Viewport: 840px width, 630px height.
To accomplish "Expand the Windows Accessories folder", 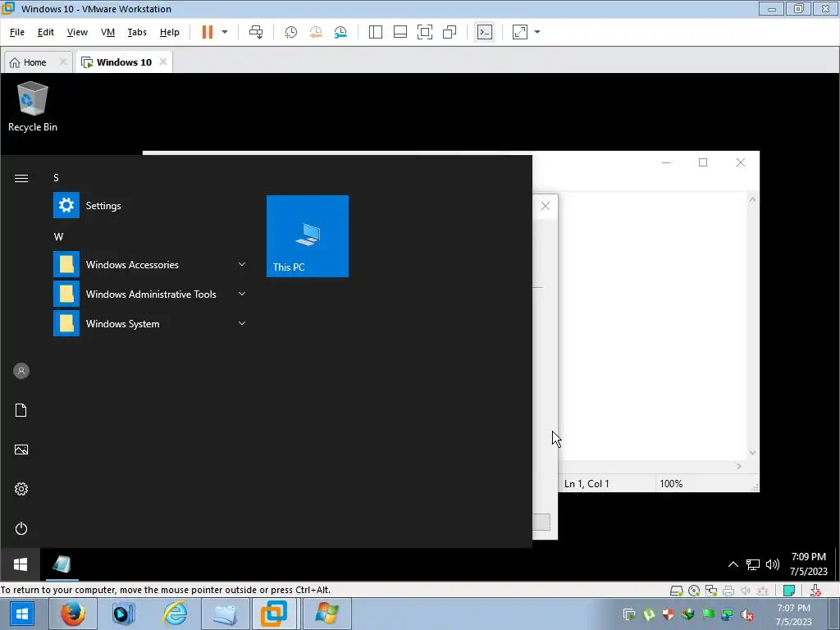I will tap(150, 265).
